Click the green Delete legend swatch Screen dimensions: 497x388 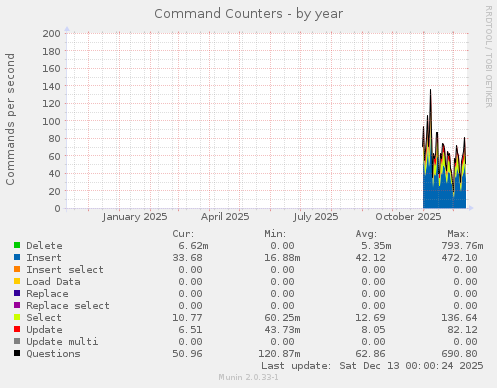tap(17, 245)
